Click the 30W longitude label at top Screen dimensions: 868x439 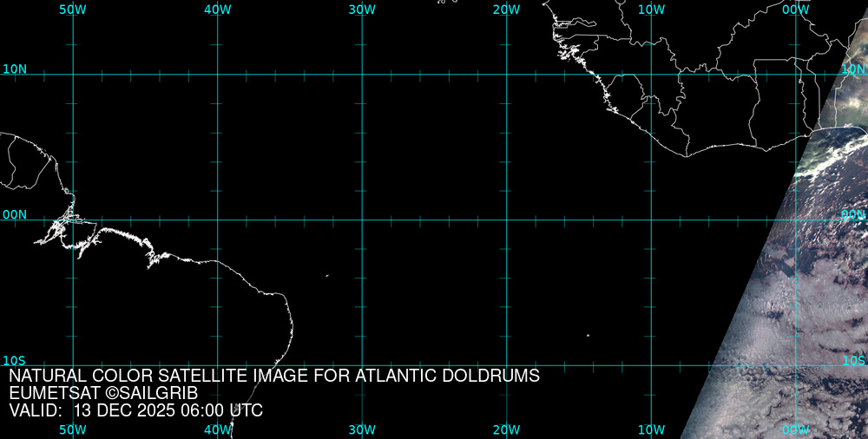[x=362, y=10]
